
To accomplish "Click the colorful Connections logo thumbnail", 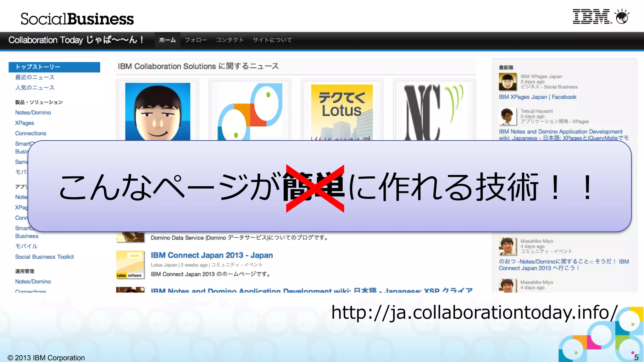I will click(x=250, y=112).
